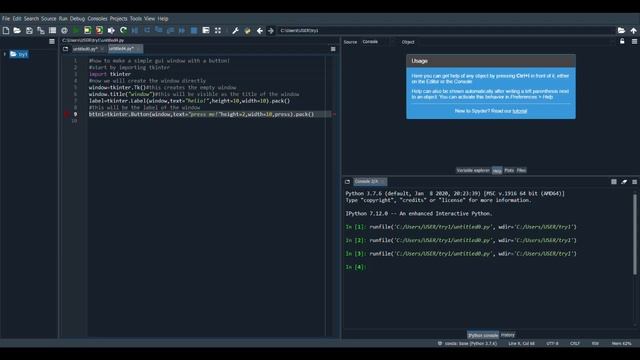
Task: Open the Consoles menu
Action: (x=97, y=19)
